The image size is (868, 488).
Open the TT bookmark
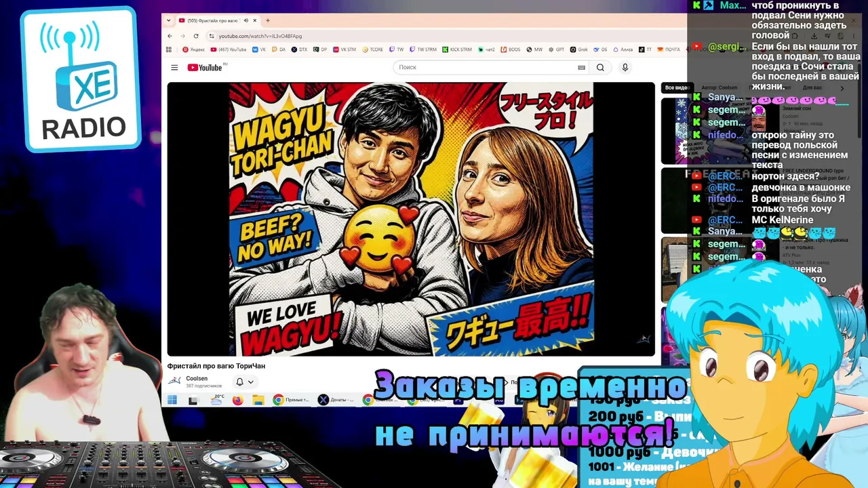point(645,49)
